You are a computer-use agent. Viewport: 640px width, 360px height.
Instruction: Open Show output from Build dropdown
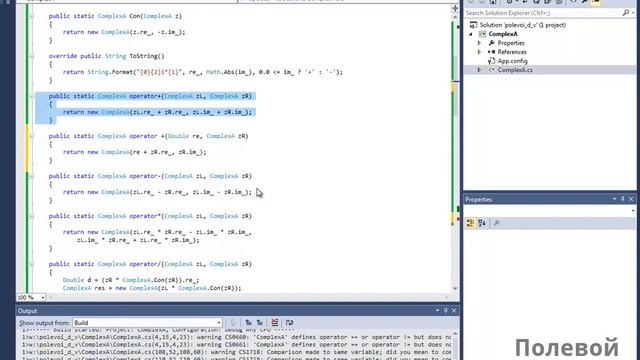coord(219,322)
